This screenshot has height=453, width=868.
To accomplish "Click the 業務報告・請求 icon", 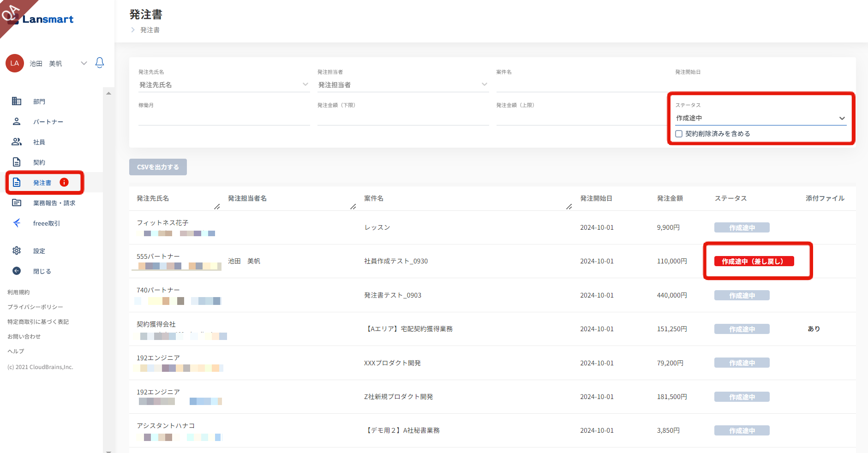I will [x=17, y=203].
